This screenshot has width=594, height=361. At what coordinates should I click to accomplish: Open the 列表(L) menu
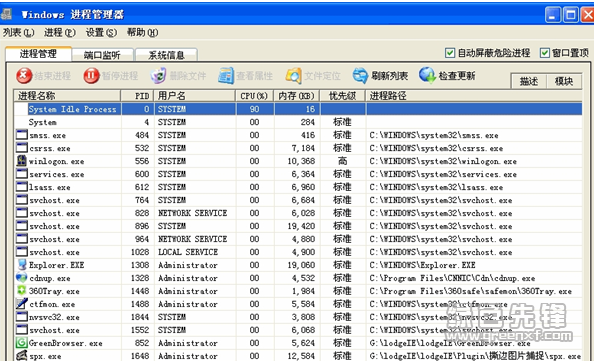(19, 33)
